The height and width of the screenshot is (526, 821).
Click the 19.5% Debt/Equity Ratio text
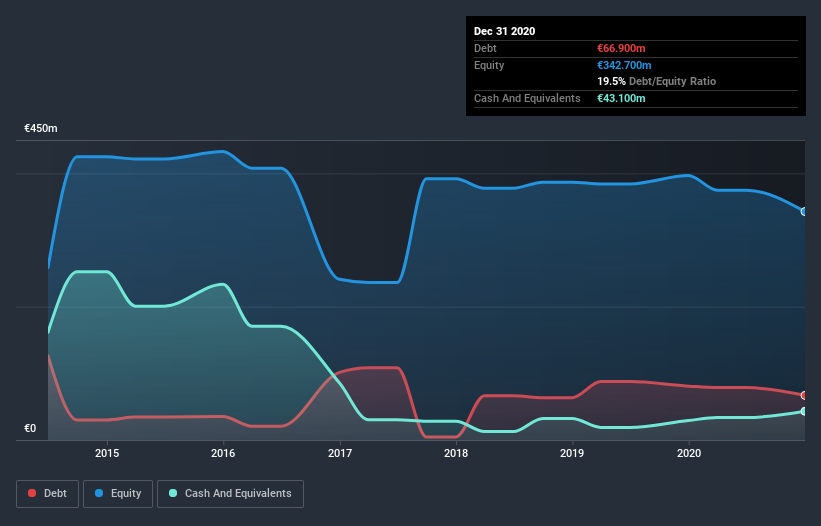(x=657, y=81)
